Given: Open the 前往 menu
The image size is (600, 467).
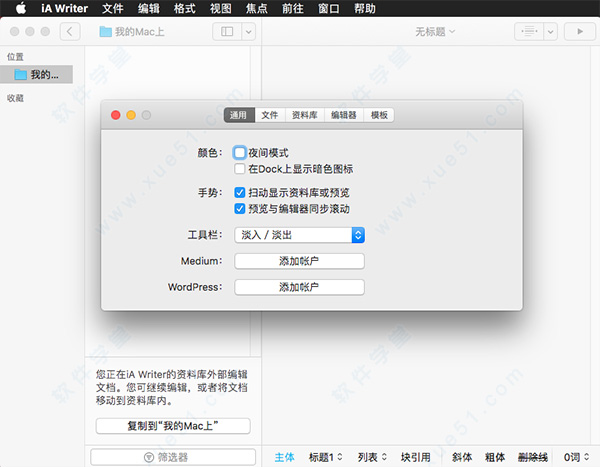Looking at the screenshot, I should [292, 8].
